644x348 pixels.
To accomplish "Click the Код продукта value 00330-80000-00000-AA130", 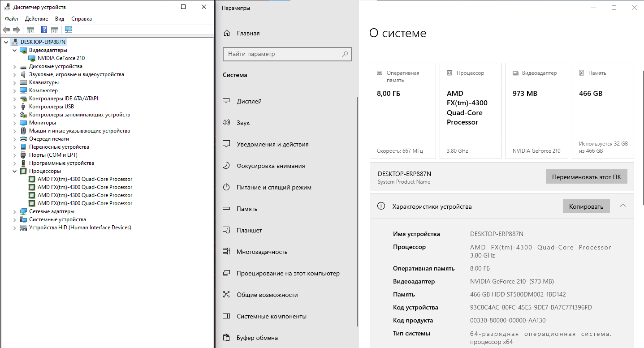I will coord(508,320).
